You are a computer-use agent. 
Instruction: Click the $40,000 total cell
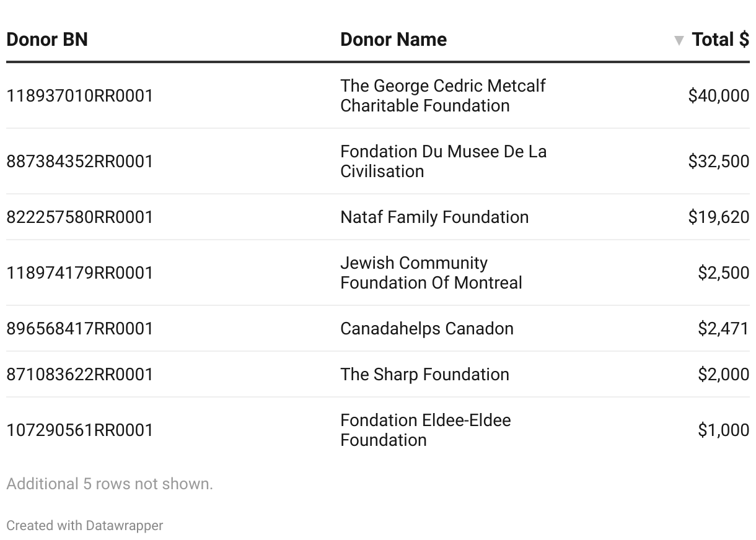[x=718, y=96]
